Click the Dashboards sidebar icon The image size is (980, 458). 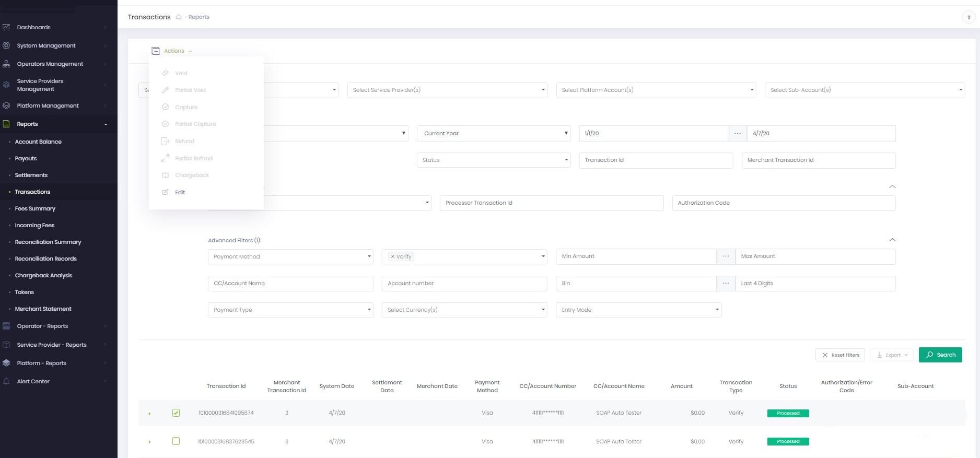pyautogui.click(x=6, y=27)
